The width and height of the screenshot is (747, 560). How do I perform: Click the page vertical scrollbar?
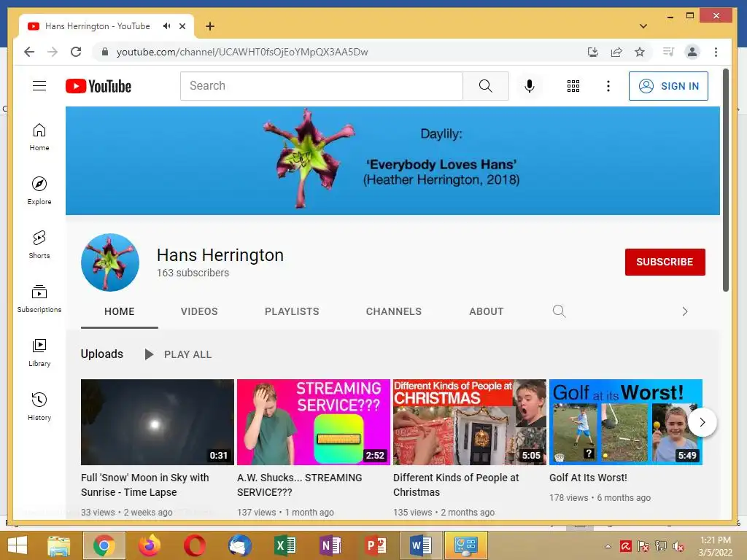point(726,181)
